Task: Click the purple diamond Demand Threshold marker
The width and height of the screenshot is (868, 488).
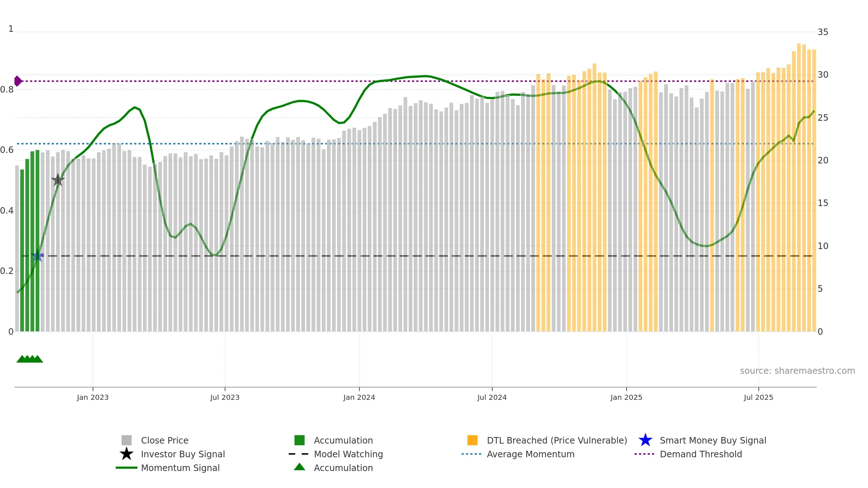Action: tap(18, 81)
